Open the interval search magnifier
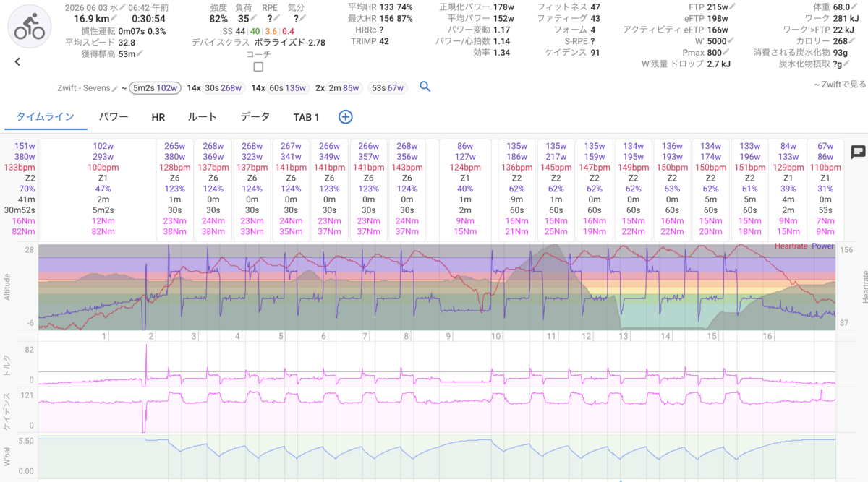This screenshot has width=868, height=482. point(425,87)
